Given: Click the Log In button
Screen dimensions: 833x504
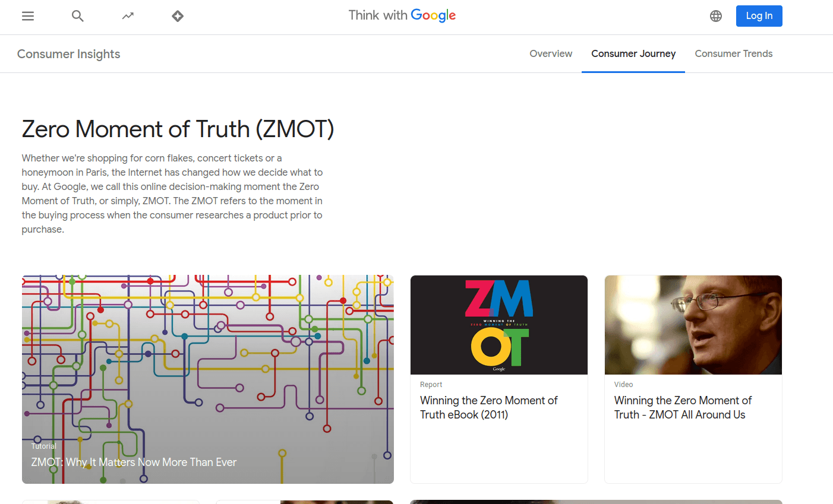Looking at the screenshot, I should coord(759,16).
